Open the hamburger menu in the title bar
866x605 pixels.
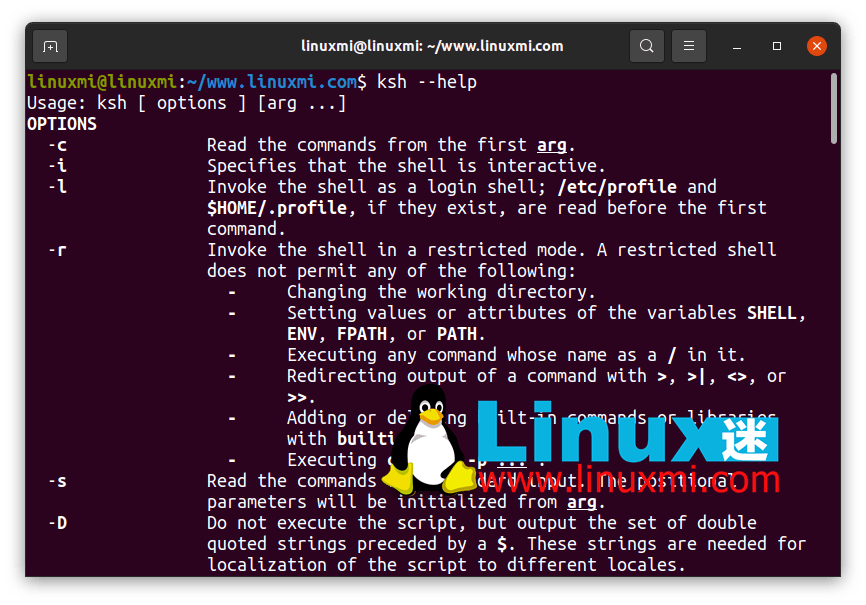[689, 46]
